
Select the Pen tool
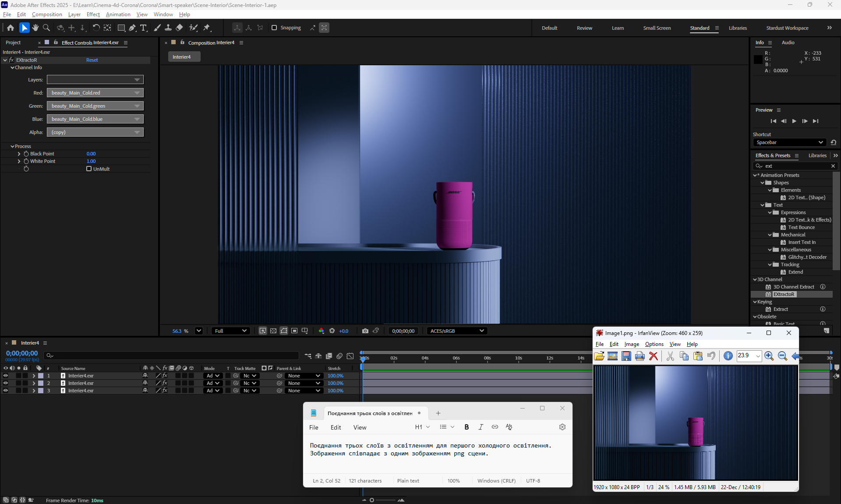(x=132, y=28)
